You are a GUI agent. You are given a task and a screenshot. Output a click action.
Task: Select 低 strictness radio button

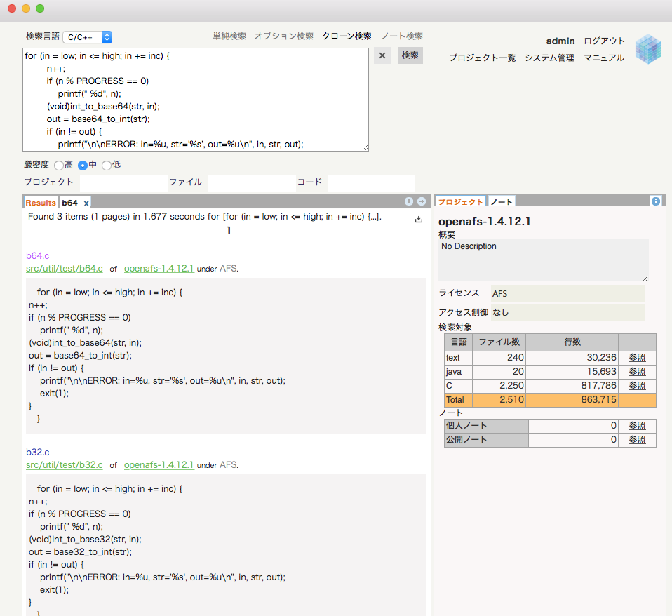[x=107, y=166]
